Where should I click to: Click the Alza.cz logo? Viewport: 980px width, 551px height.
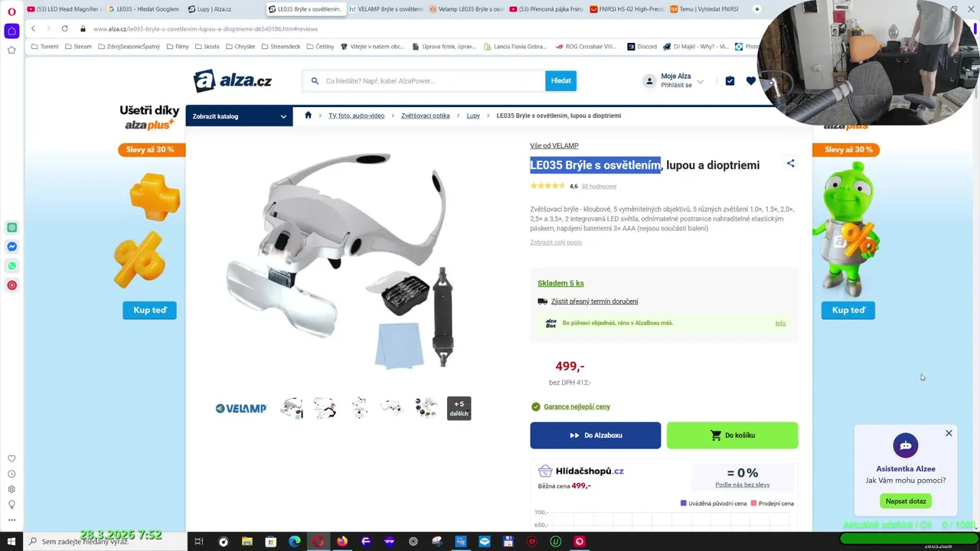click(232, 80)
